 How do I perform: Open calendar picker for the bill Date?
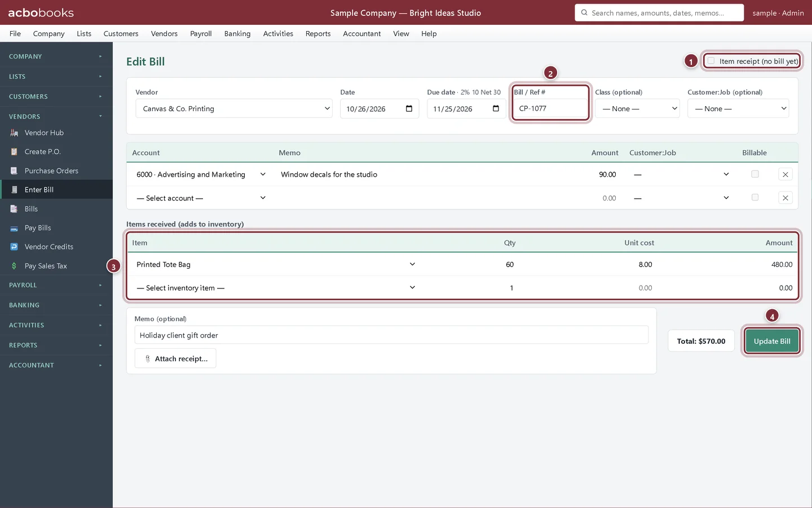coord(409,108)
